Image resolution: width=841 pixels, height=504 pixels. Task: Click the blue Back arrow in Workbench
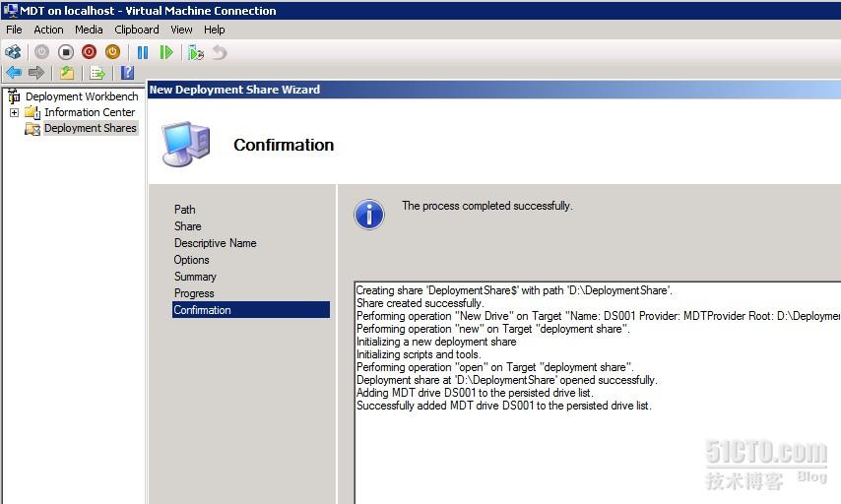[x=14, y=73]
